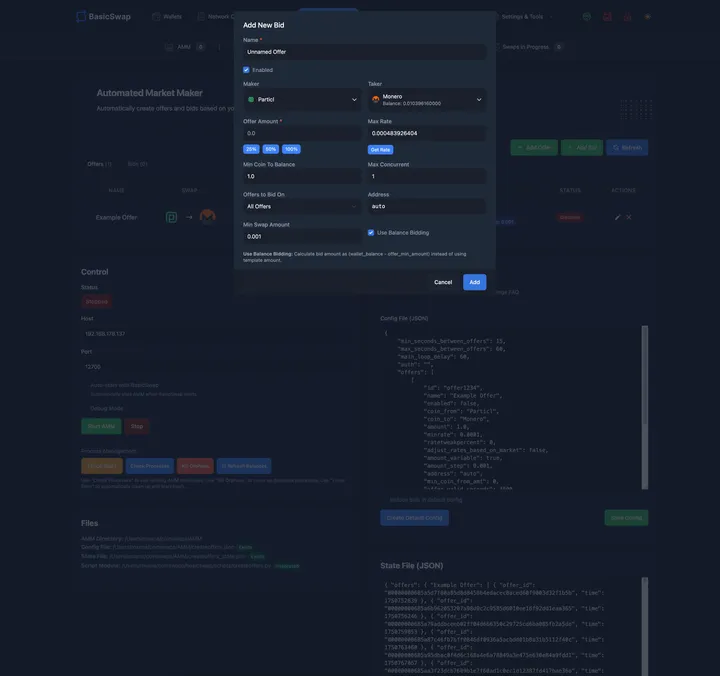The image size is (720, 676).
Task: Click the green chat icon in header
Action: tap(587, 17)
